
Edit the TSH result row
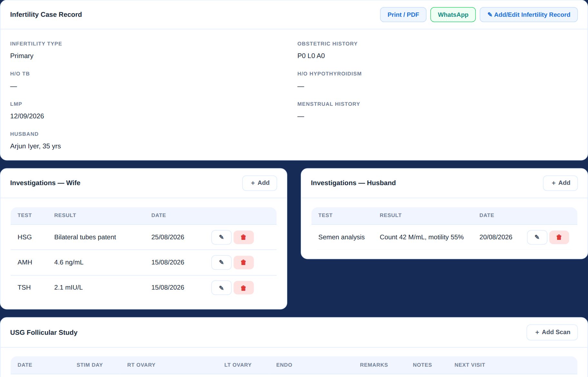click(x=221, y=288)
